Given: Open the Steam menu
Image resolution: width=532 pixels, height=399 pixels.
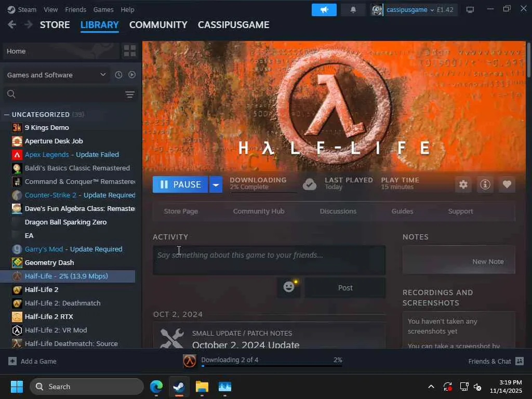Looking at the screenshot, I should pyautogui.click(x=27, y=9).
